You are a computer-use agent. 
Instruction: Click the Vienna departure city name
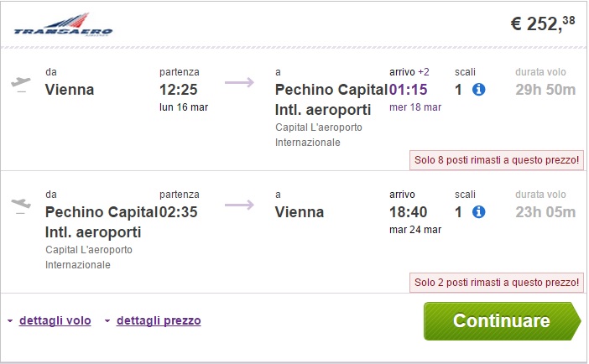point(70,90)
